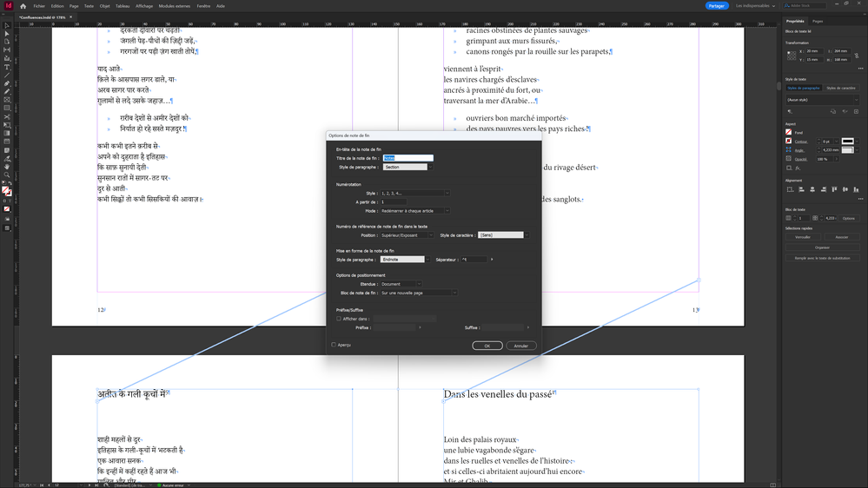Open the Edition menu
Image resolution: width=868 pixels, height=488 pixels.
point(57,6)
